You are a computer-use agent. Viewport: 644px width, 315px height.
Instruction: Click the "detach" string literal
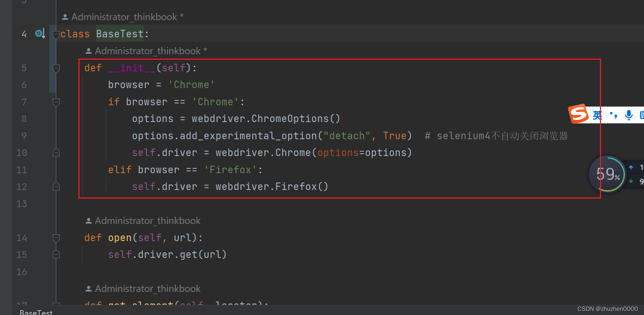click(347, 136)
